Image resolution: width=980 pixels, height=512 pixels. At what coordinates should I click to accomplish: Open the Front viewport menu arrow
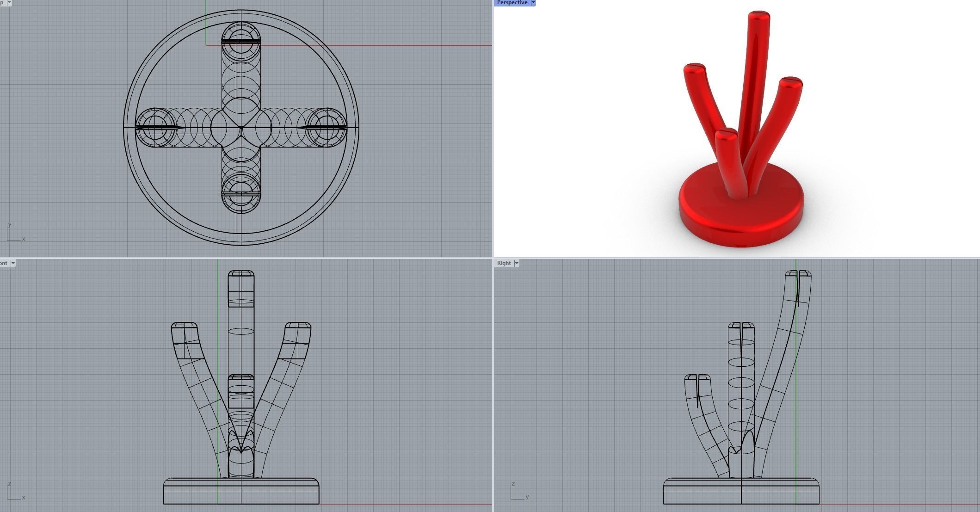coord(13,263)
